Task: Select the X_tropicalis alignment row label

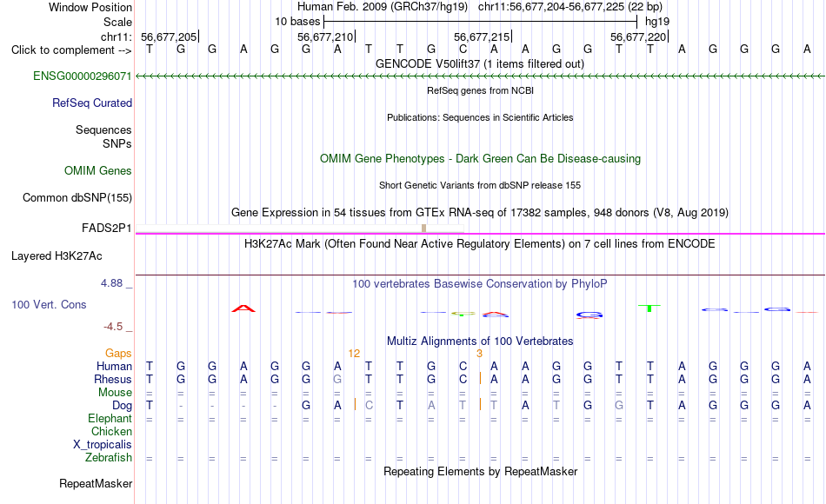Action: click(x=103, y=445)
